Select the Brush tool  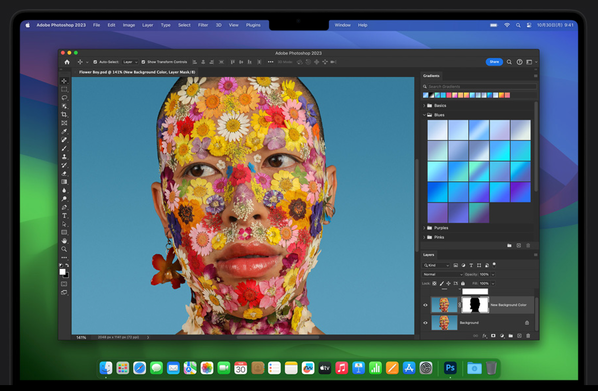click(64, 148)
